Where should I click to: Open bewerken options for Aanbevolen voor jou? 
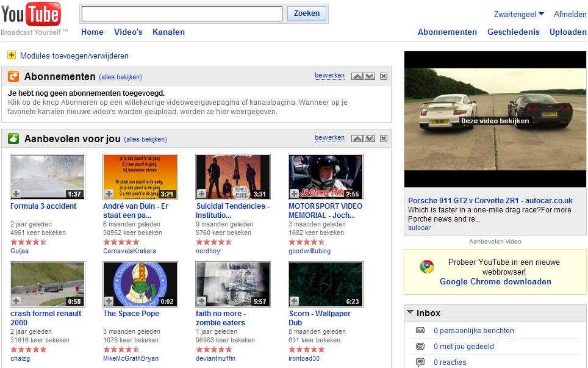(x=329, y=138)
